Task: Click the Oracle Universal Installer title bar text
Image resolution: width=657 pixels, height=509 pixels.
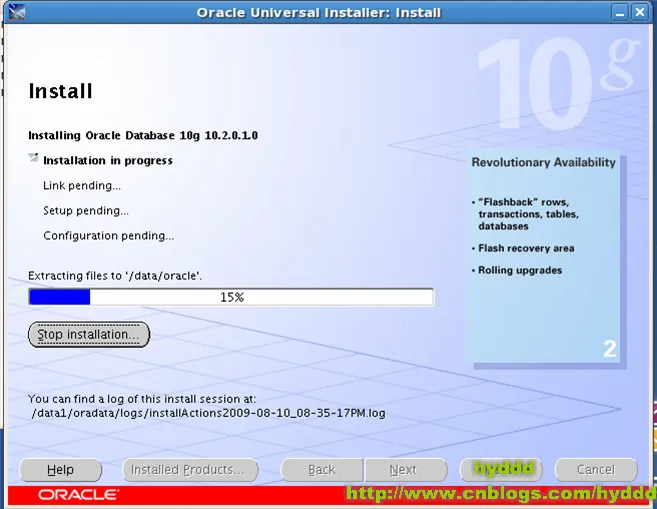Action: pos(319,13)
